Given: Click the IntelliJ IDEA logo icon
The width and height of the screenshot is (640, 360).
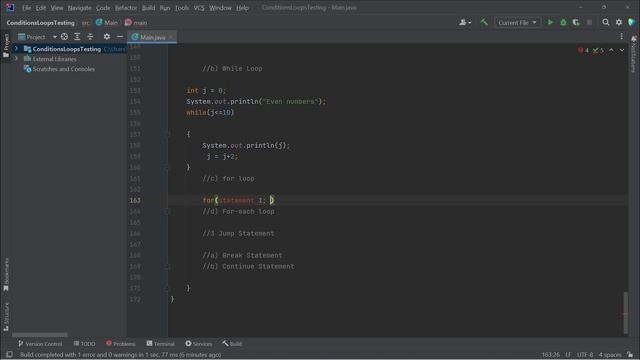Looking at the screenshot, I should (x=10, y=7).
